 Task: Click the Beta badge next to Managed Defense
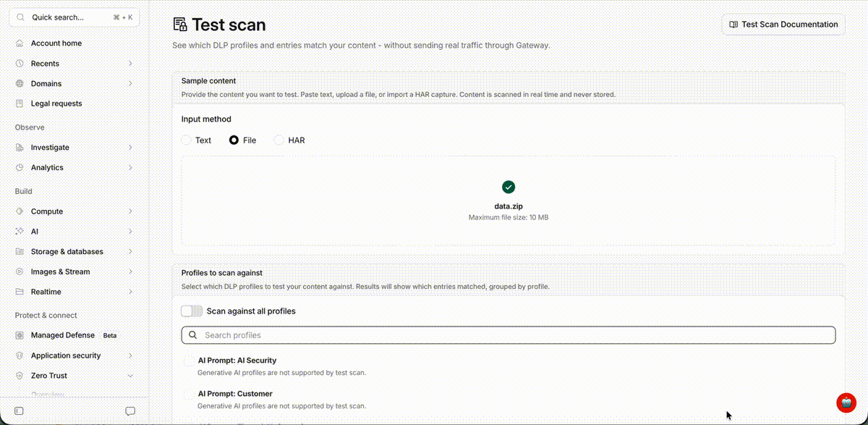[x=110, y=336]
